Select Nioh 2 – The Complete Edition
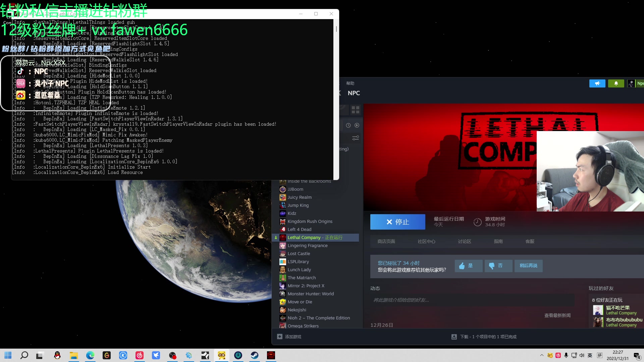 pyautogui.click(x=319, y=318)
